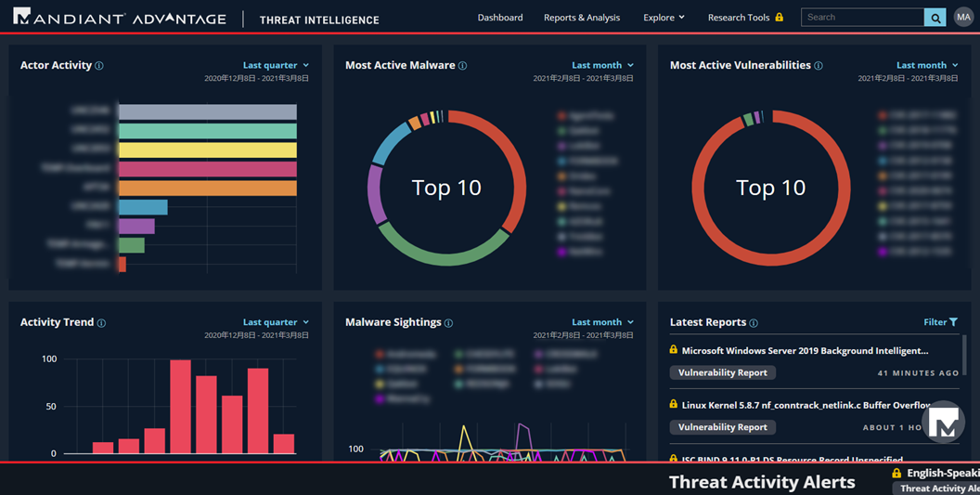Image resolution: width=980 pixels, height=495 pixels.
Task: Open the Malware Sightings info icon
Action: click(x=448, y=323)
